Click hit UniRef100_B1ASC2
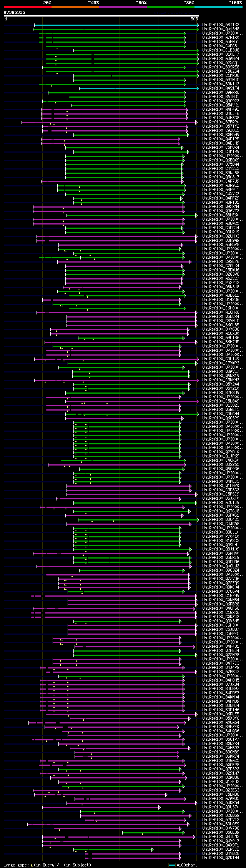 [221, 850]
